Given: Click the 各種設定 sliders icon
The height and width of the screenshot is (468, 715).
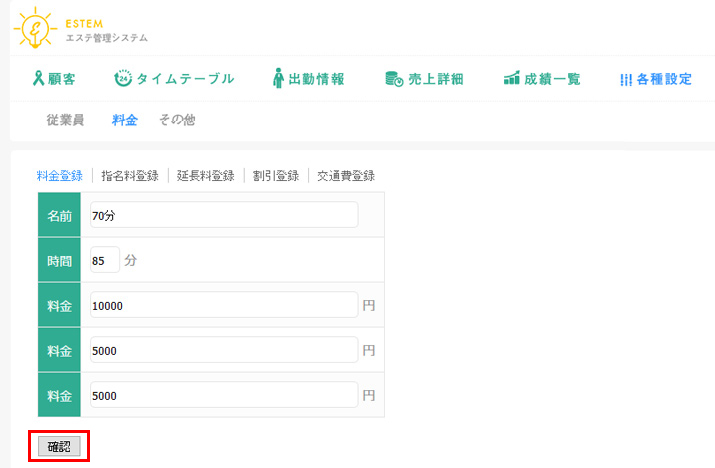Looking at the screenshot, I should point(626,79).
